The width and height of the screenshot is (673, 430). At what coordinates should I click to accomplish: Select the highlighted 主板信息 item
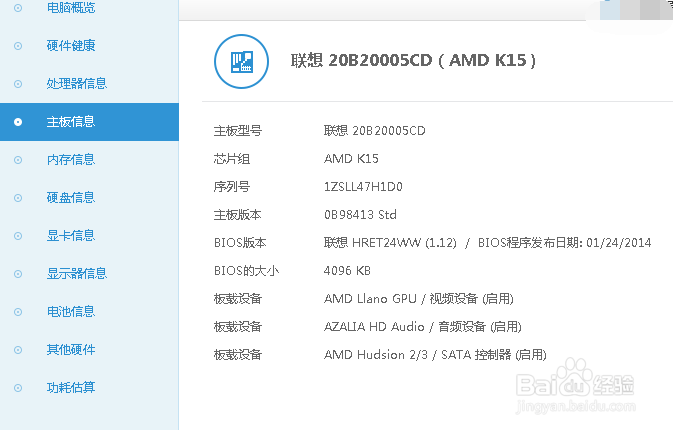click(x=89, y=122)
